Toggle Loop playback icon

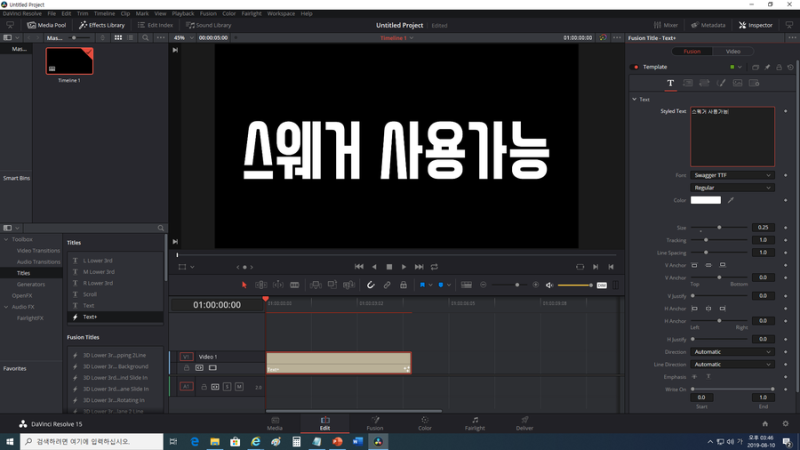434,267
